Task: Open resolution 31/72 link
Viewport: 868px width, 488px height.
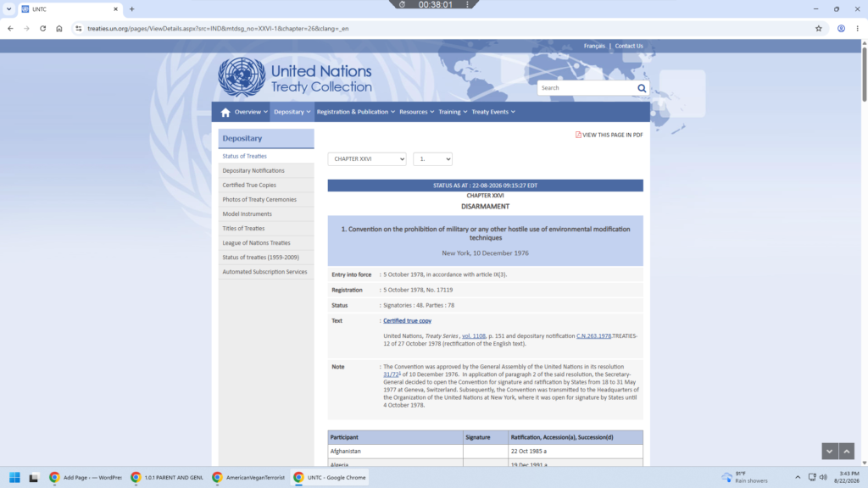Action: 391,374
